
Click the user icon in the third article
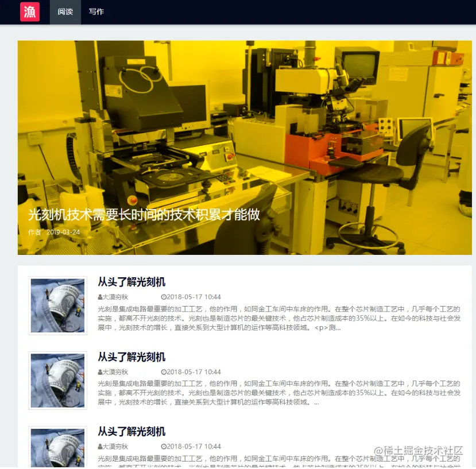click(x=100, y=447)
